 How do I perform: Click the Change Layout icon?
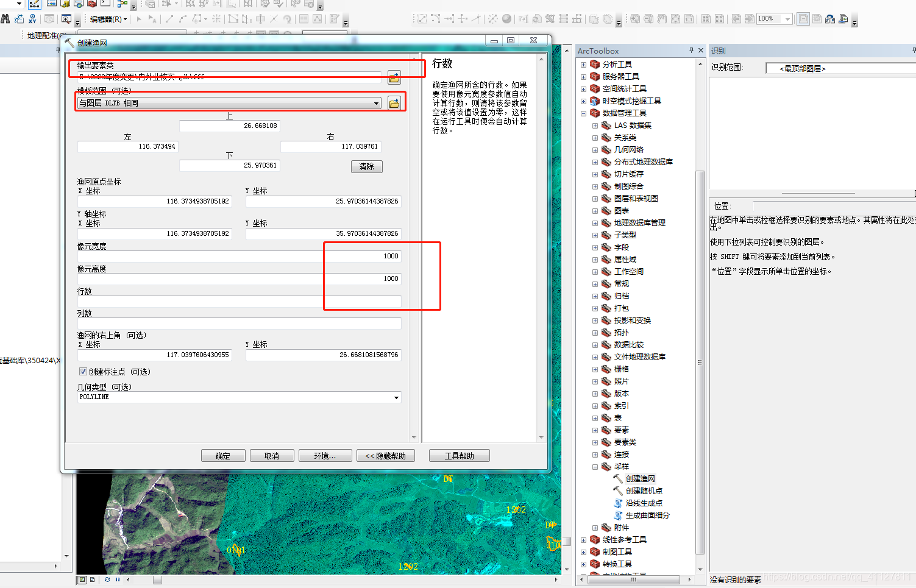point(829,19)
